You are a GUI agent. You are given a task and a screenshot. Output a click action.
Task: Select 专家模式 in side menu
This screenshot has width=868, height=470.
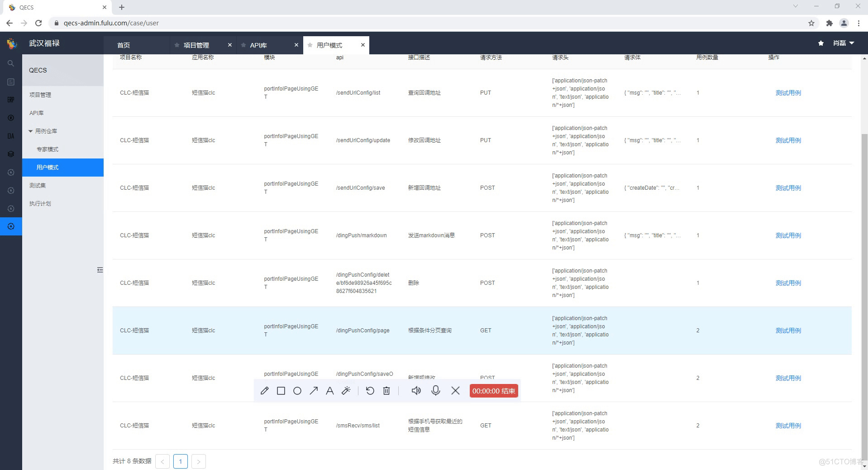click(48, 149)
